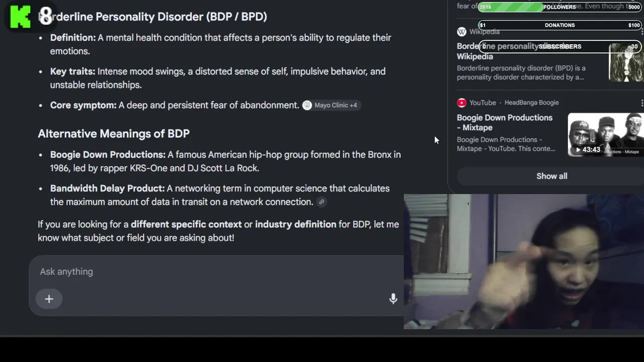
Task: Click the 'YouTube' source name text
Action: 482,103
